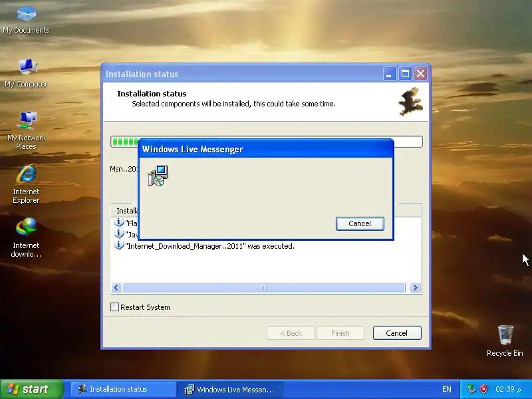Click the taskbar clock showing 02:39
This screenshot has width=532, height=399.
pos(507,389)
